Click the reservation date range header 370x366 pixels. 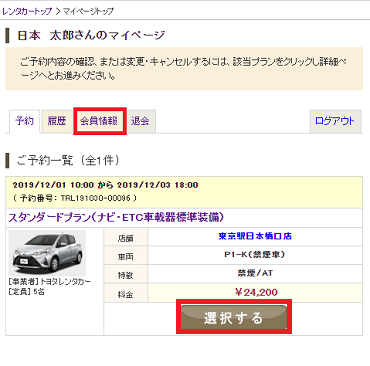tap(105, 185)
